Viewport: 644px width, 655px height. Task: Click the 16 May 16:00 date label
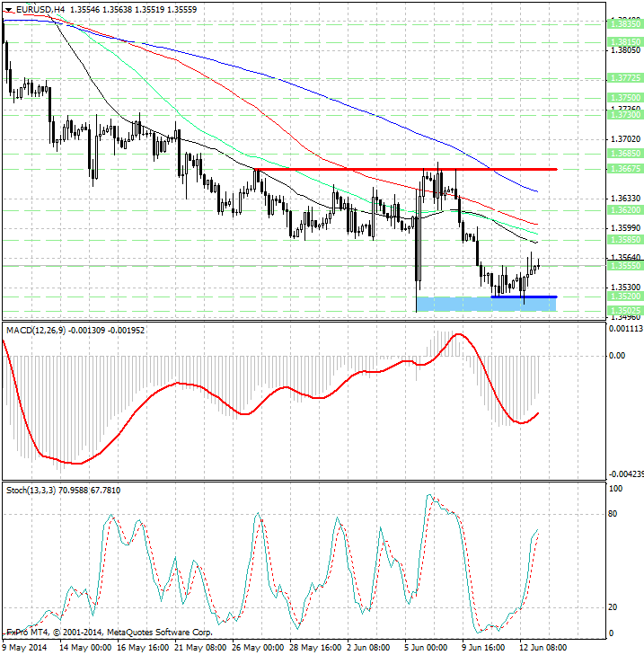pyautogui.click(x=143, y=648)
